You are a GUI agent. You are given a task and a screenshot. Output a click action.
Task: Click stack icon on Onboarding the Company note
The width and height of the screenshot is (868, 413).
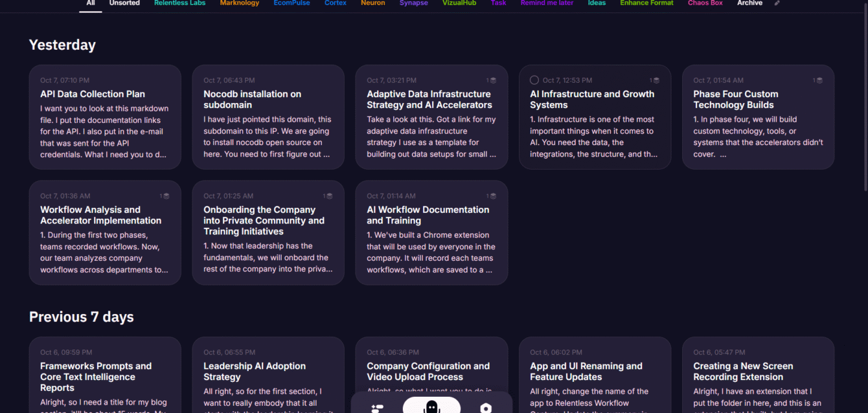pyautogui.click(x=329, y=196)
